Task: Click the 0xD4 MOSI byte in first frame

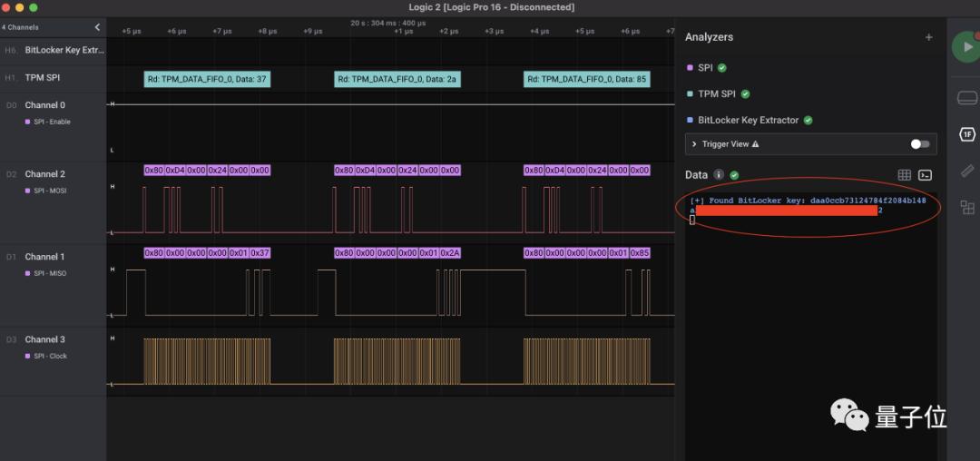Action: point(175,170)
